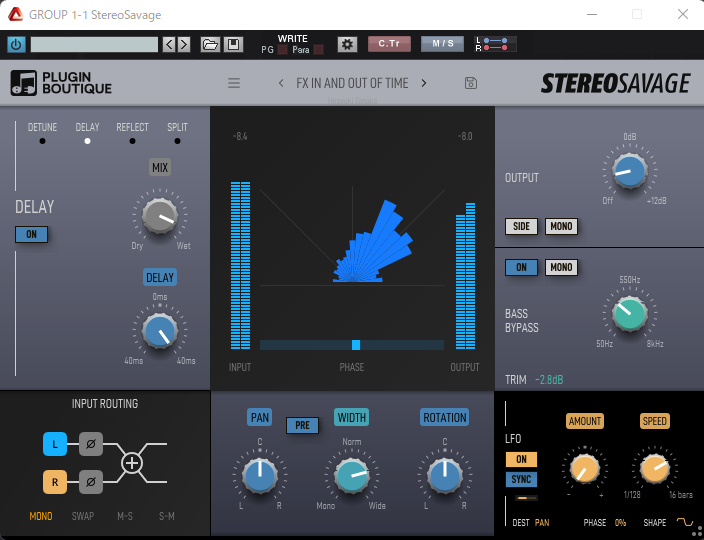This screenshot has width=704, height=540.
Task: Click the LFO SPEED label button
Action: pos(655,421)
